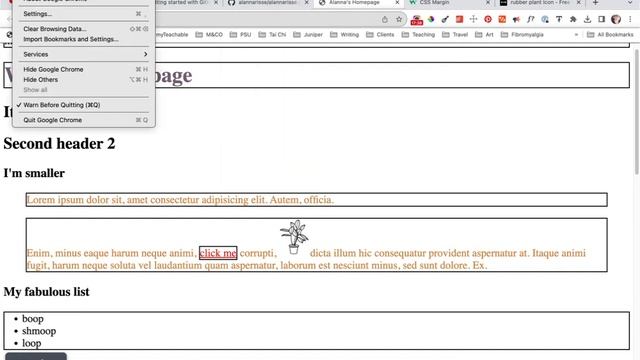Click the myTeachable bookmark
The image size is (640, 360).
[x=172, y=35]
